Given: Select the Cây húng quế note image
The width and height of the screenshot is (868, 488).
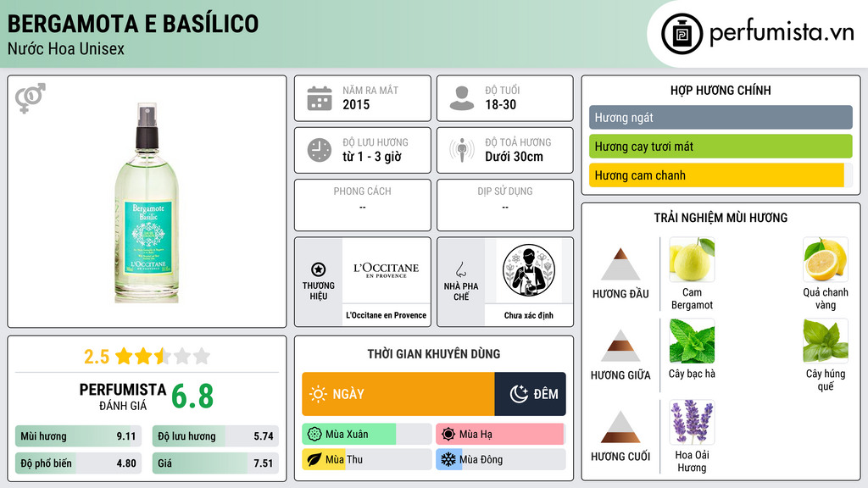Looking at the screenshot, I should click(826, 341).
